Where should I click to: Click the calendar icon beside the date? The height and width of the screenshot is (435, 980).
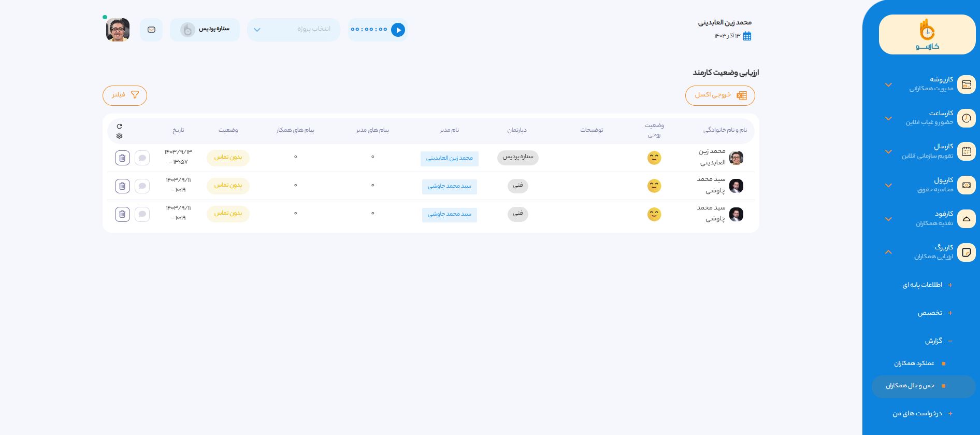(x=747, y=36)
